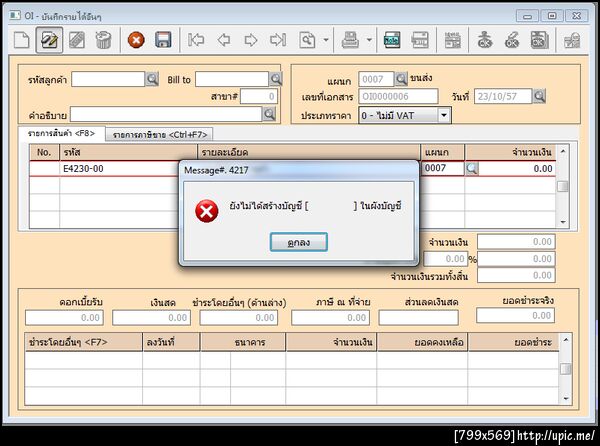Click lookup magnifier next to แผนก 0007 field

point(401,79)
